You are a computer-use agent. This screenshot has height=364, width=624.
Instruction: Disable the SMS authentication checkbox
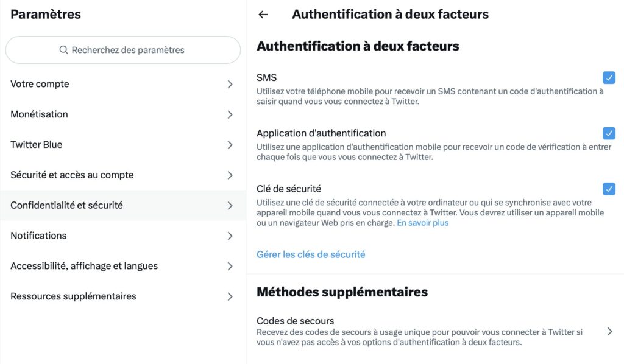pyautogui.click(x=609, y=77)
